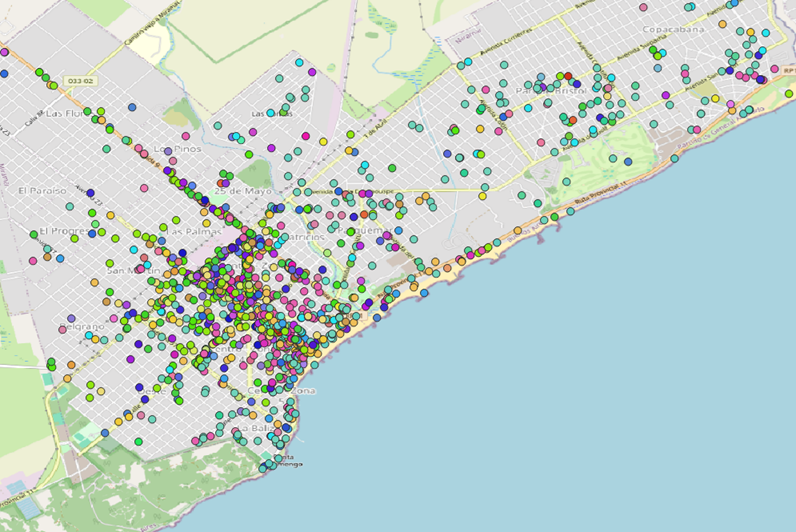Click the blue marker on golf course green
This screenshot has width=796, height=532.
click(x=628, y=161)
